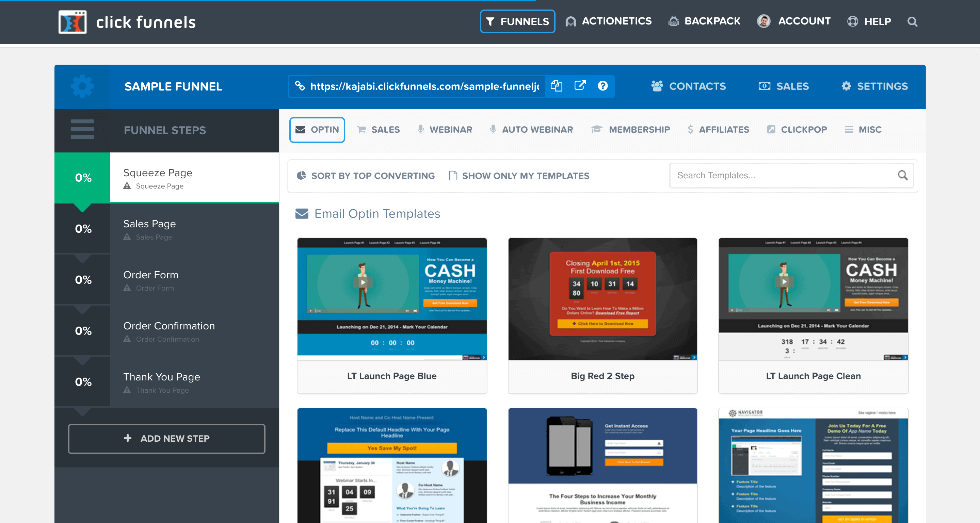This screenshot has height=523, width=980.
Task: Switch to the Auto Webinar tab
Action: tap(531, 130)
